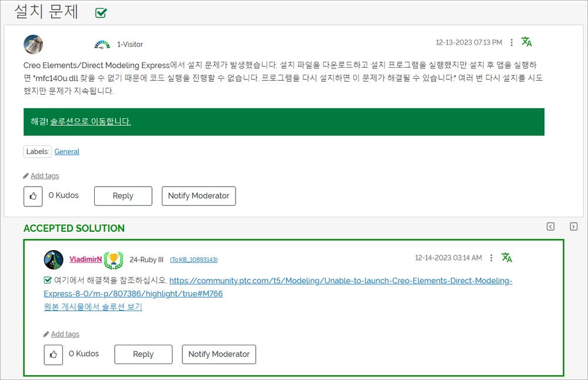Reply to VladimirN's accepted solution

143,355
